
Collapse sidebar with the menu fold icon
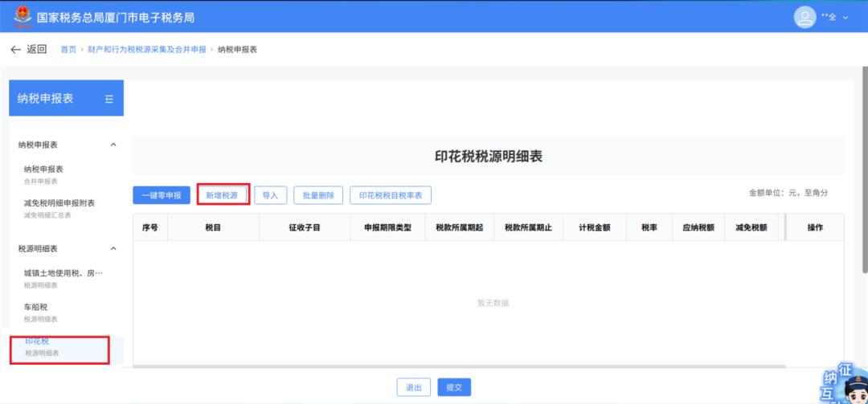coord(109,99)
